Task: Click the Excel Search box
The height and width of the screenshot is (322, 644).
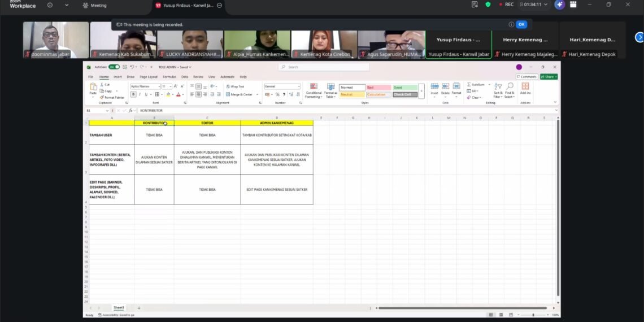Action: tap(324, 67)
